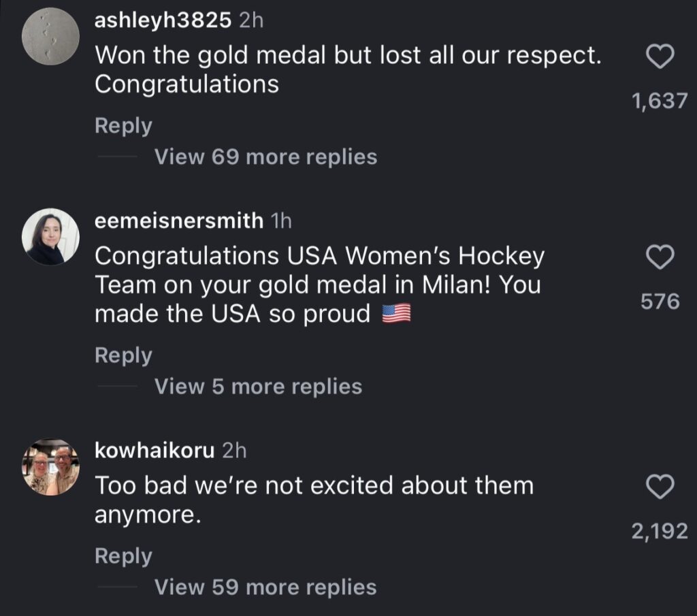The height and width of the screenshot is (616, 697).
Task: Show View 5 more replies
Action: pos(258,387)
